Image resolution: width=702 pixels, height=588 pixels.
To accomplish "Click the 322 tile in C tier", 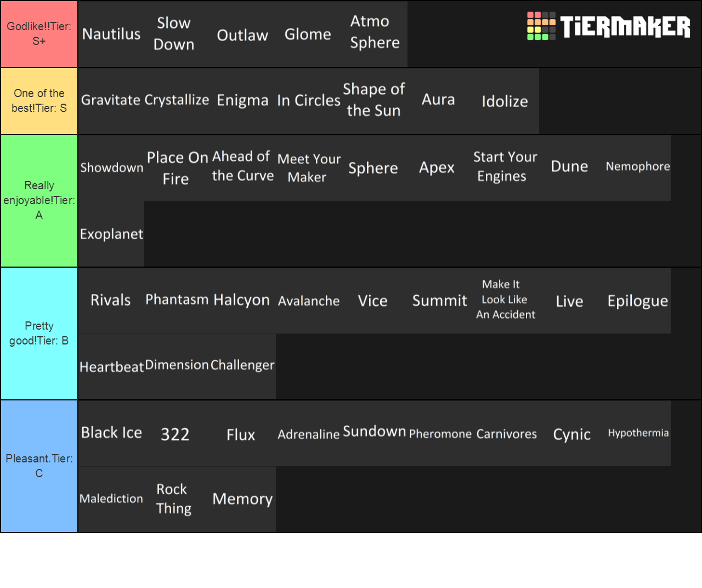I will click(x=175, y=434).
